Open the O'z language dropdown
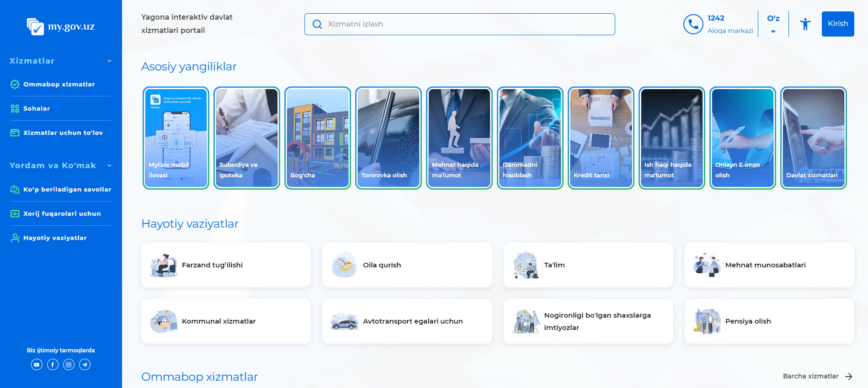This screenshot has height=388, width=868. 773,24
